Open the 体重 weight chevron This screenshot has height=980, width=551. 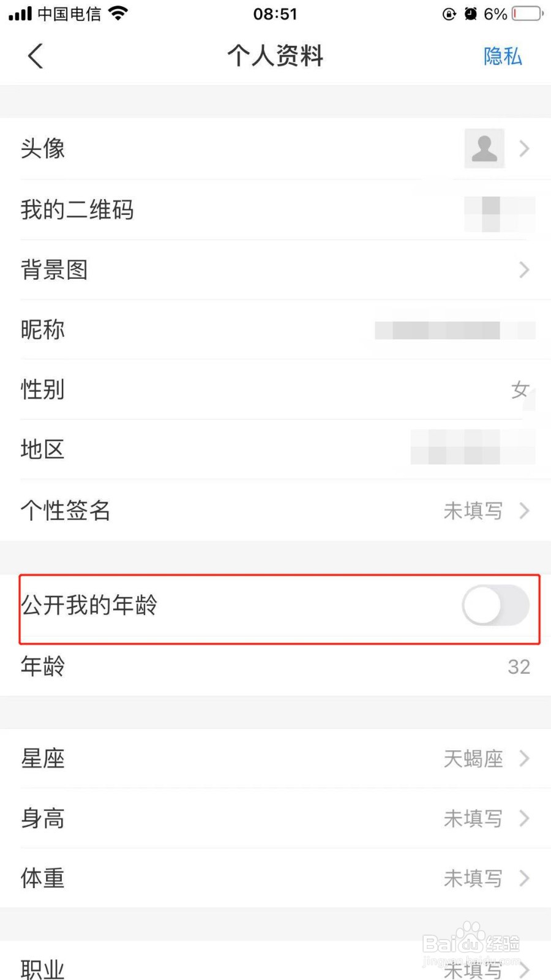[524, 878]
